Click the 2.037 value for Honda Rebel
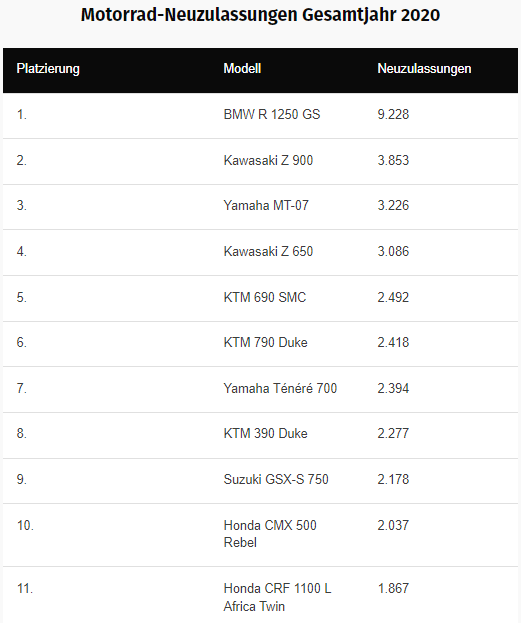Screen dimensions: 521x623 tap(393, 525)
